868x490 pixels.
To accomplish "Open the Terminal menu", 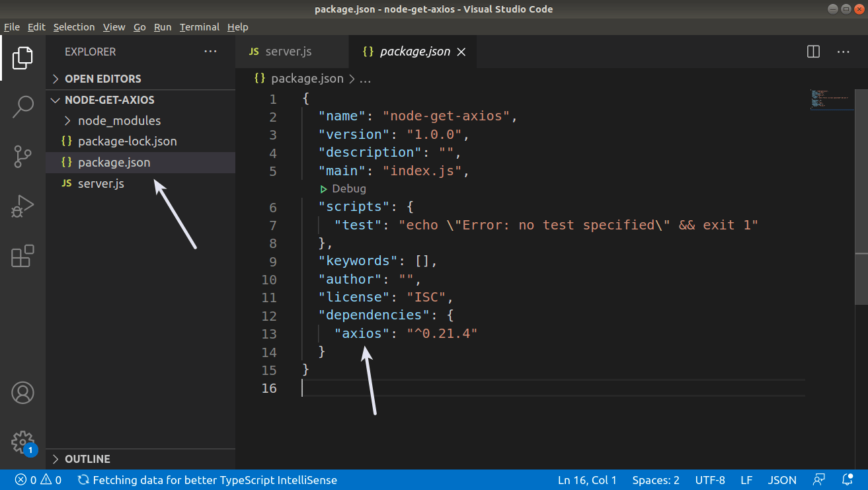I will [199, 27].
